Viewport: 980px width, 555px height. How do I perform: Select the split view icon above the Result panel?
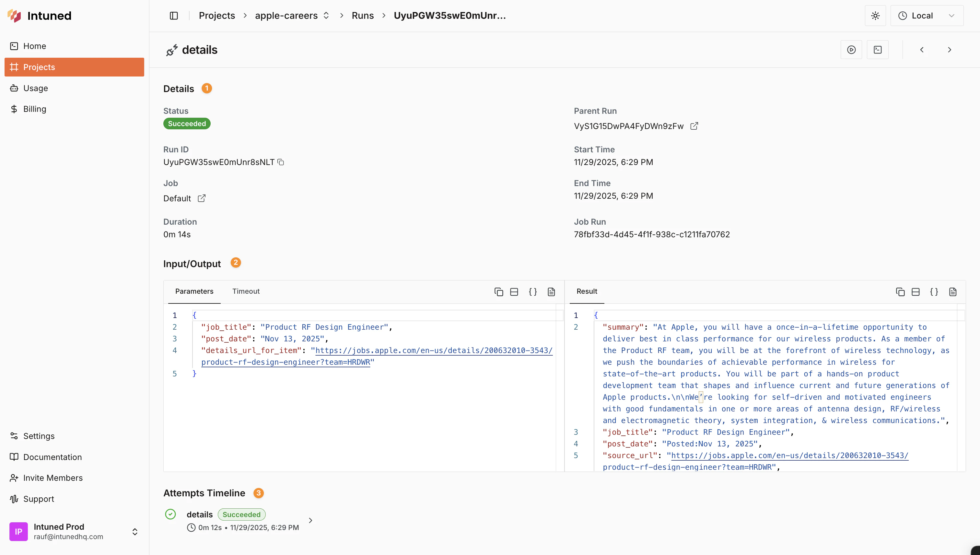916,292
